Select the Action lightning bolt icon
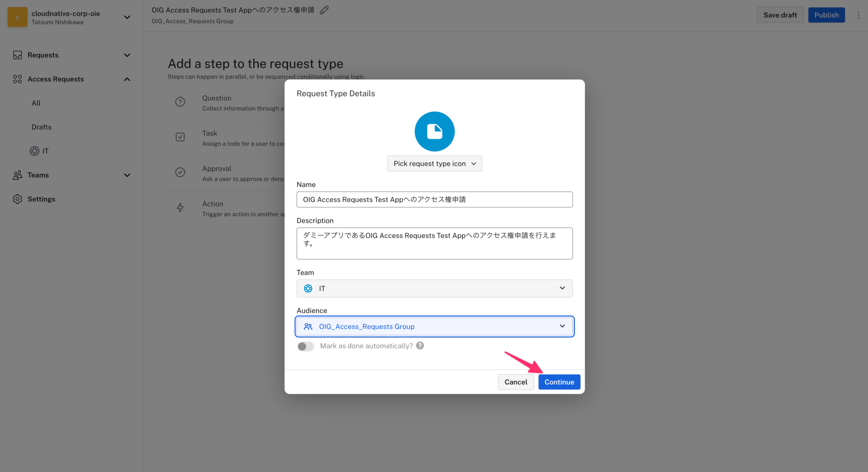The height and width of the screenshot is (472, 868). (x=180, y=207)
